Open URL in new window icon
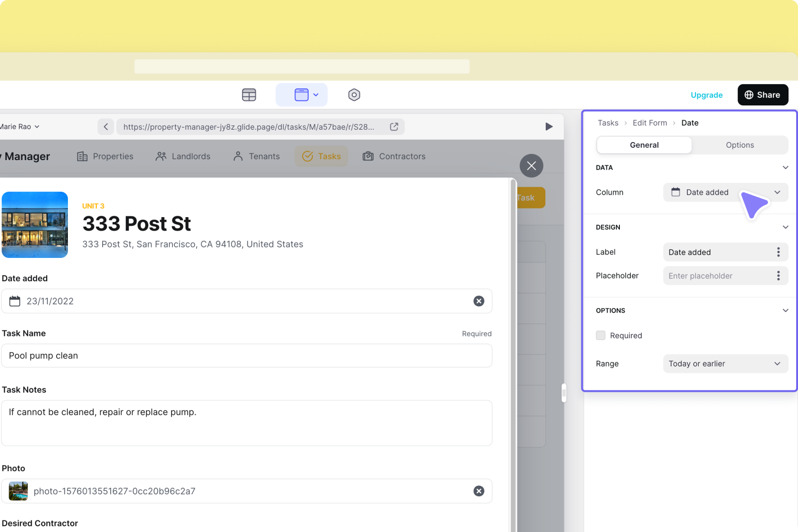This screenshot has height=532, width=798. point(394,127)
